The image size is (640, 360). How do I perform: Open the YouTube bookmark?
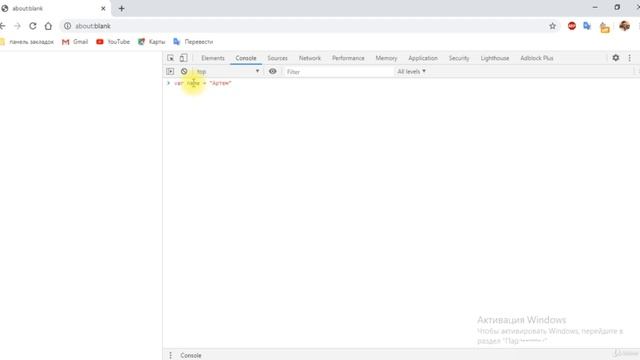(x=113, y=42)
